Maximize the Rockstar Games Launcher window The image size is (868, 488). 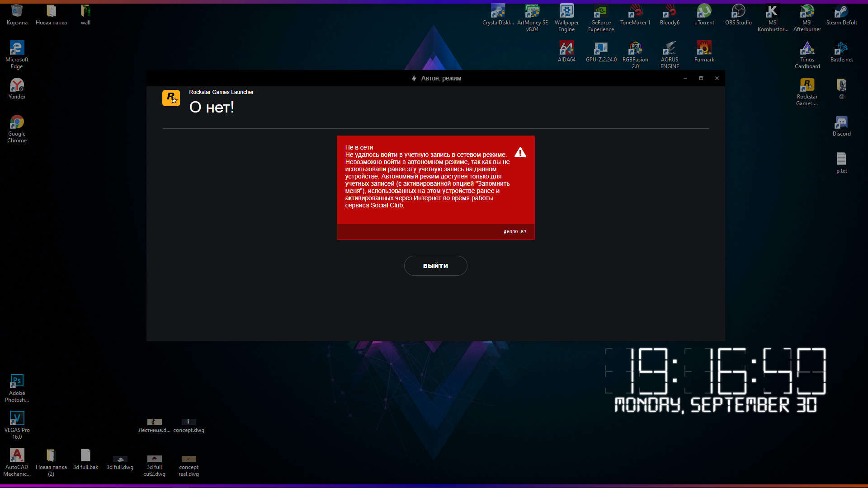(701, 78)
